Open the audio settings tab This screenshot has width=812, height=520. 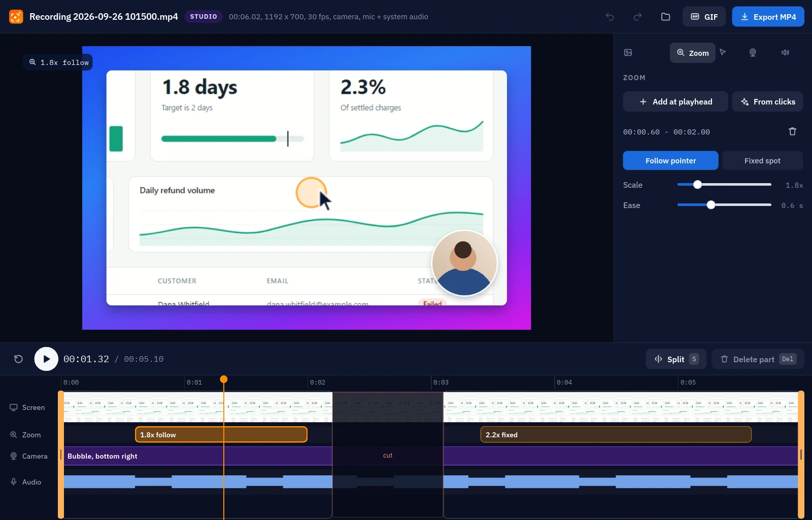785,53
